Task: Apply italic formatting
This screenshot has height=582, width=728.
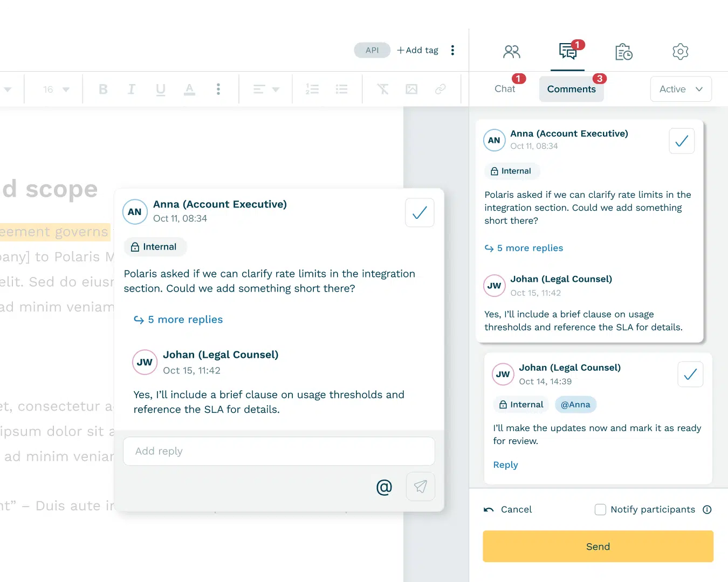Action: 131,89
